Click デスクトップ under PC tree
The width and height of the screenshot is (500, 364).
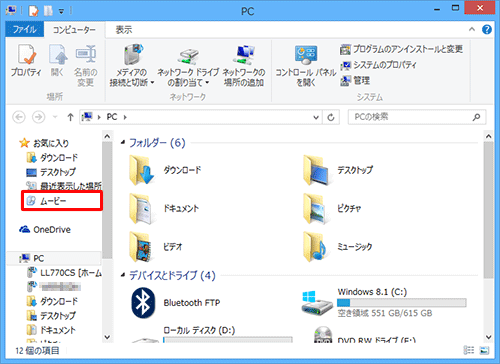point(51,316)
